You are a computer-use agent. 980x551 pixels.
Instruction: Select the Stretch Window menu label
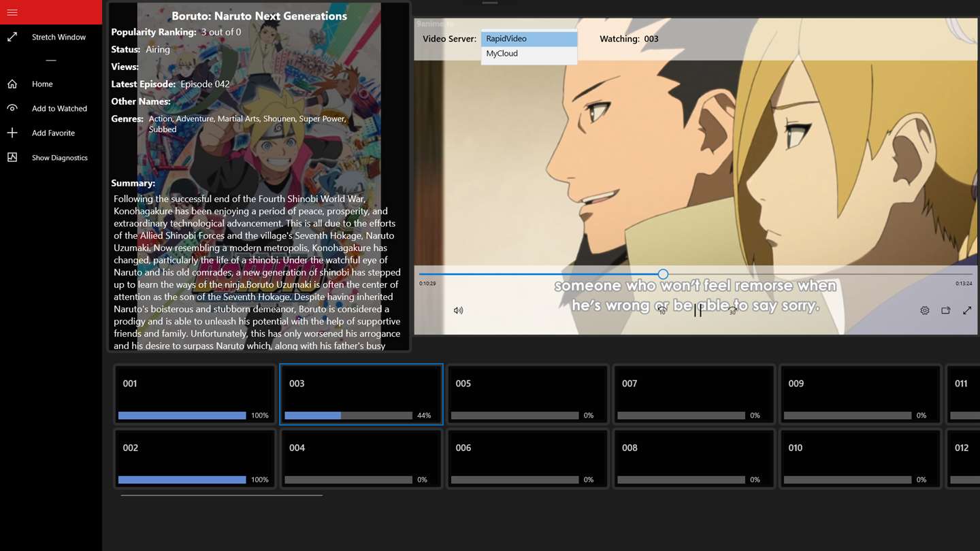point(59,37)
